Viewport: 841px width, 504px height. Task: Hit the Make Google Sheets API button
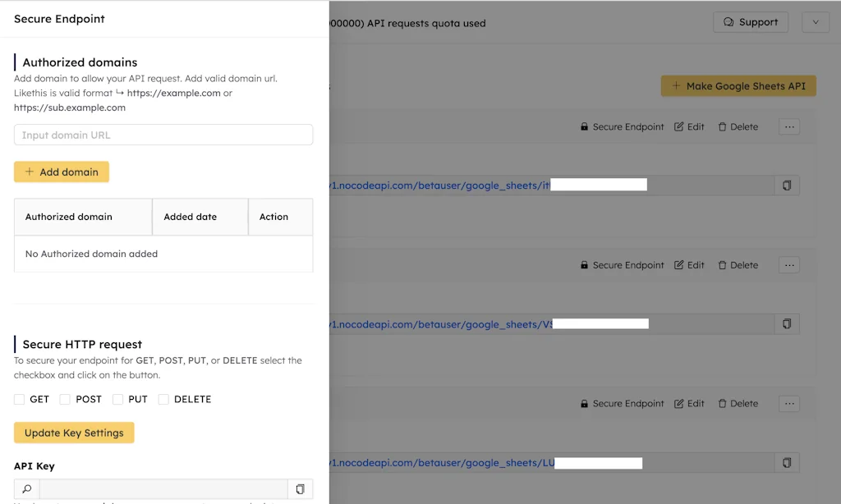click(x=738, y=85)
